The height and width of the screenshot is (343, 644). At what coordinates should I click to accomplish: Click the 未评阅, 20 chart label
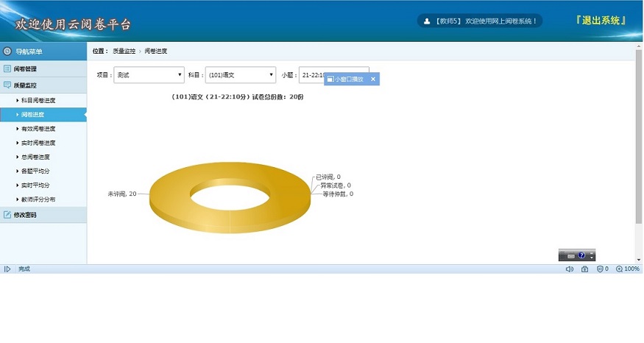pos(122,194)
